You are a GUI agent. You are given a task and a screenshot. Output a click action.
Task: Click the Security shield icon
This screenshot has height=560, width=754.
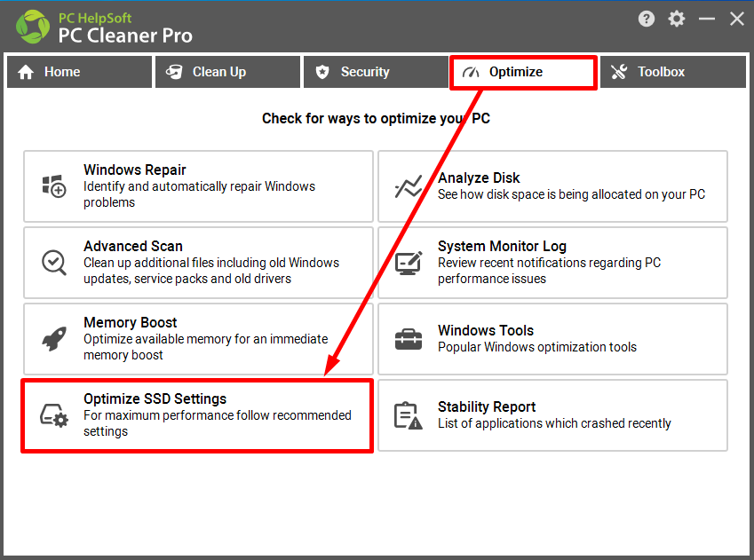pyautogui.click(x=322, y=72)
